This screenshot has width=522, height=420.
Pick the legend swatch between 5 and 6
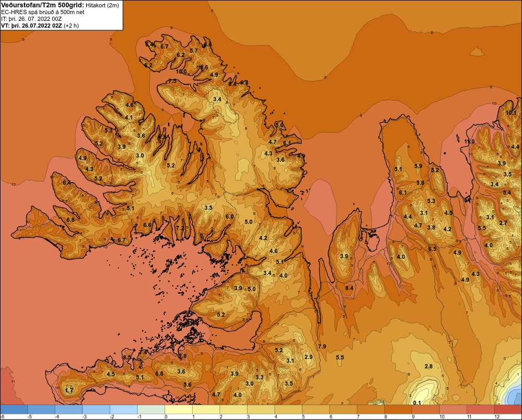(x=316, y=410)
